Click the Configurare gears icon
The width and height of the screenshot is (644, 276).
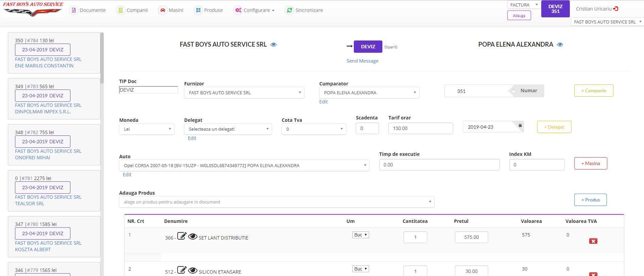pyautogui.click(x=238, y=10)
